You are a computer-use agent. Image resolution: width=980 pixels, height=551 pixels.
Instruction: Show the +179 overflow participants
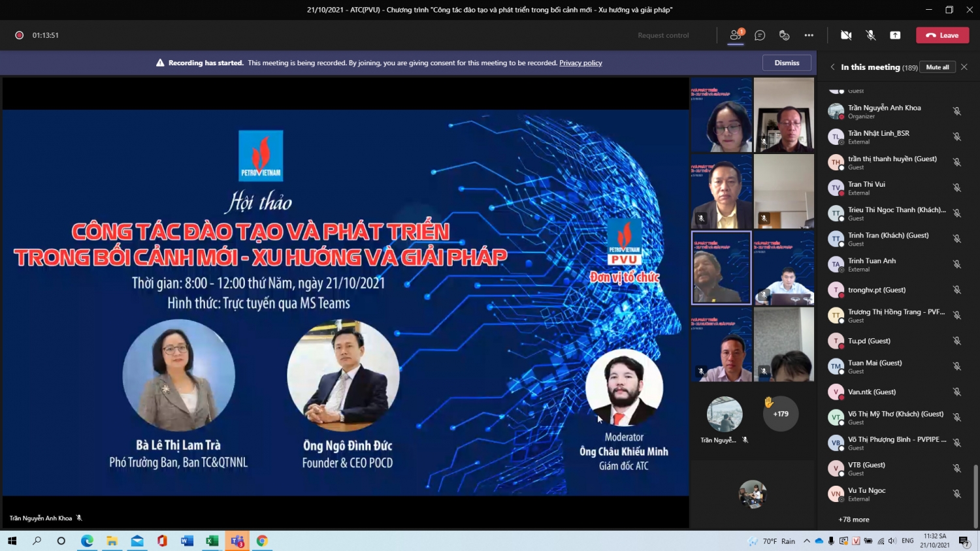pyautogui.click(x=781, y=414)
